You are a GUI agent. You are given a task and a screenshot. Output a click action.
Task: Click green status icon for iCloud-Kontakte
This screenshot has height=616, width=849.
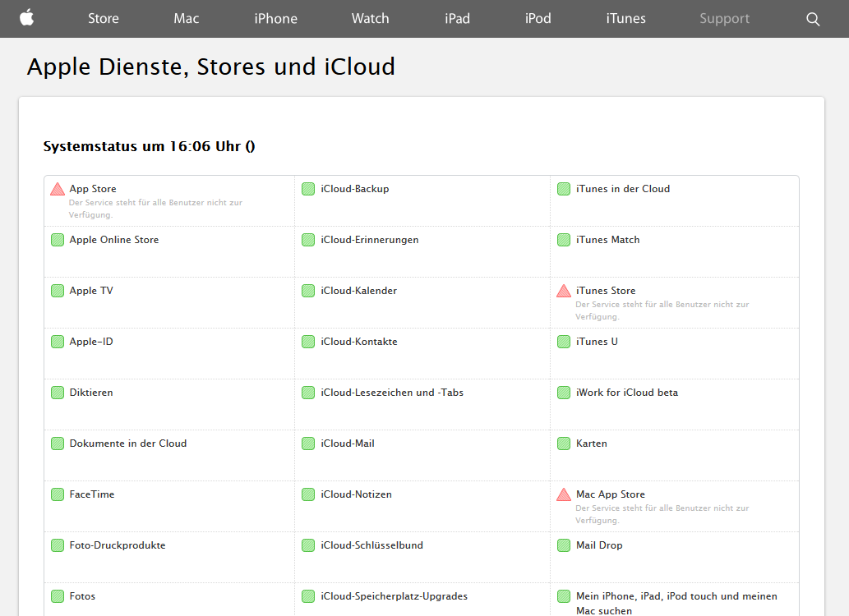pos(308,342)
